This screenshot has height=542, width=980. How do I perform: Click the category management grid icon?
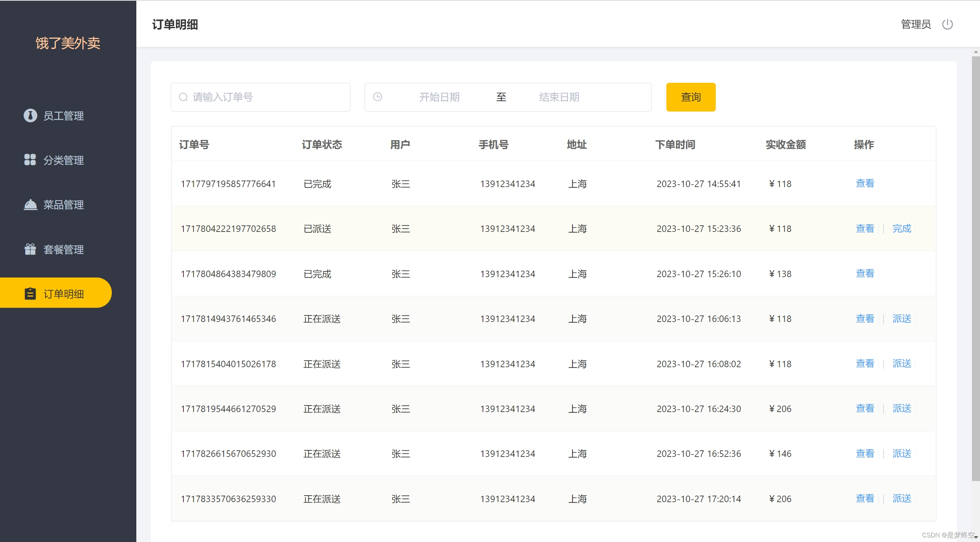[x=30, y=160]
